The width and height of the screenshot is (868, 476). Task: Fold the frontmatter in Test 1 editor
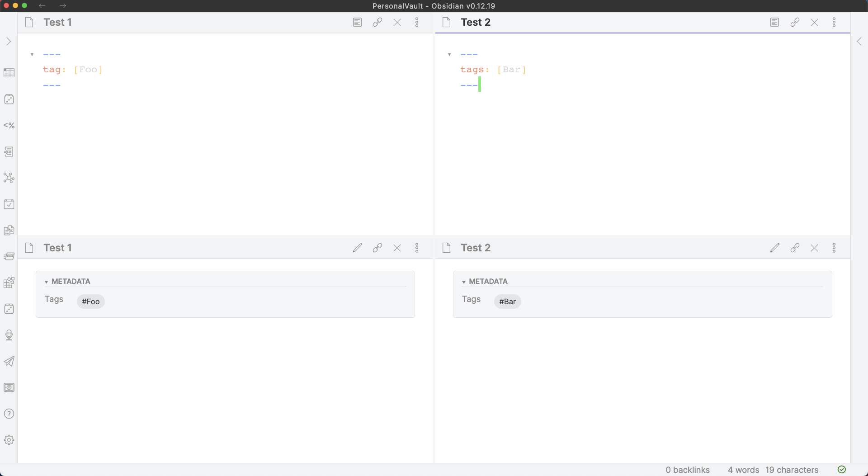pos(32,55)
